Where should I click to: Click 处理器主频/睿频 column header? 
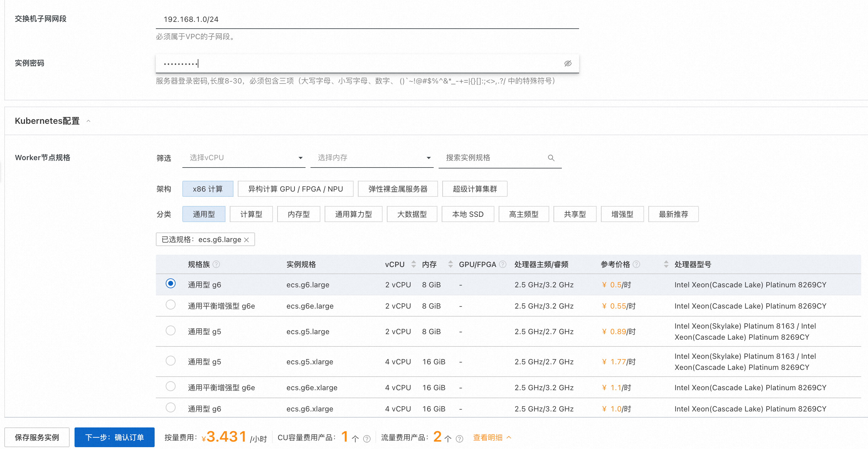[x=541, y=265]
